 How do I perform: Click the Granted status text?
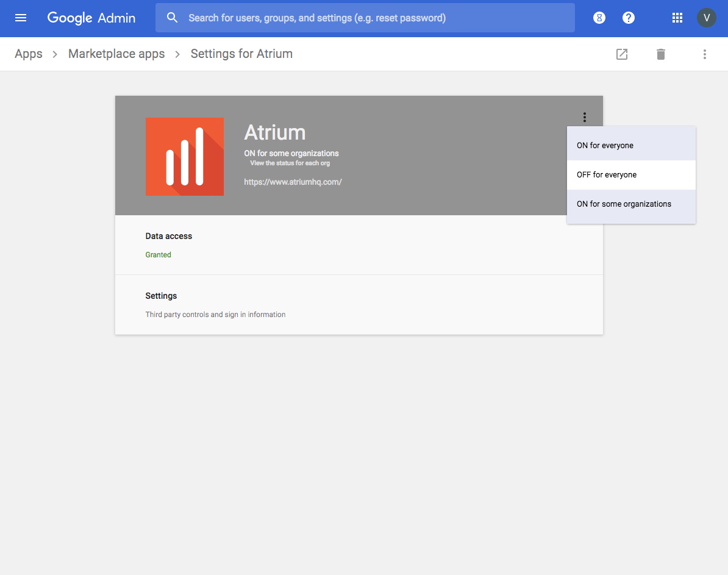click(x=159, y=254)
